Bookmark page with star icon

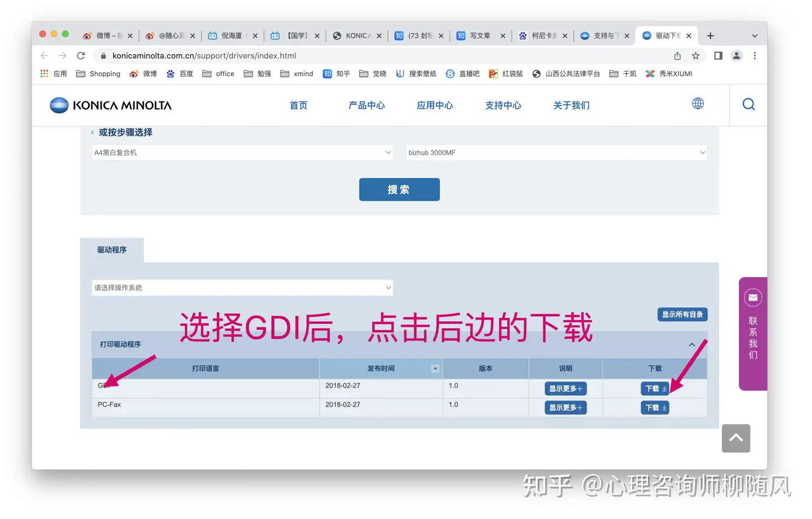(696, 56)
